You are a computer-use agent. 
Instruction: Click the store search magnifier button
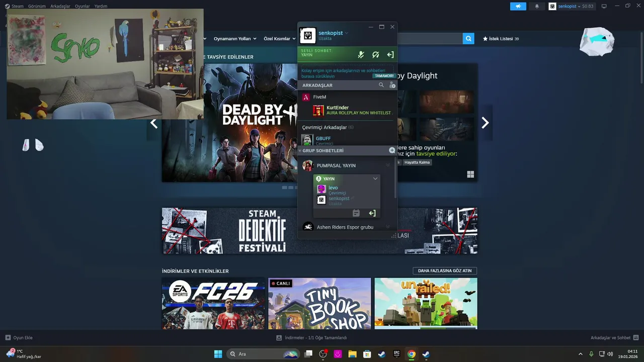[x=468, y=38]
